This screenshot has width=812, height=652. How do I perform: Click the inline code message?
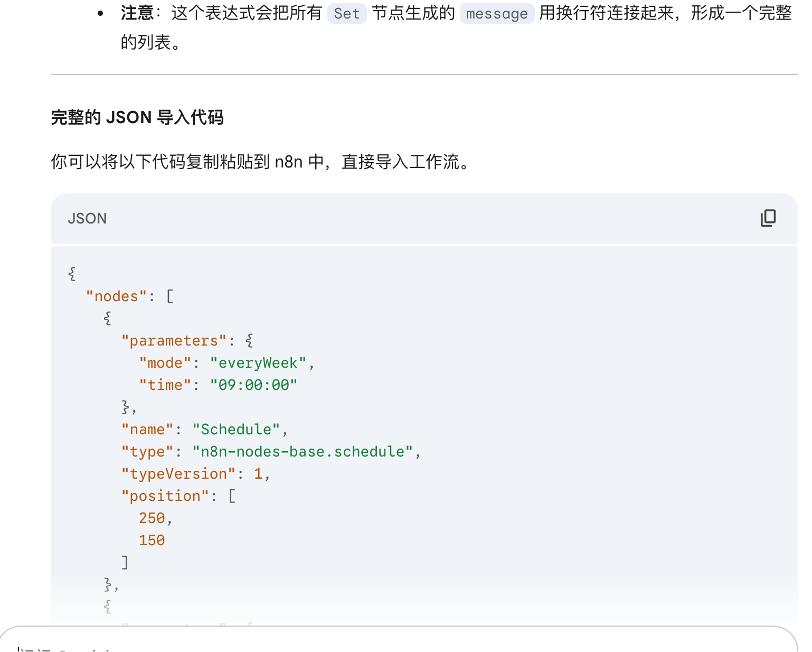pyautogui.click(x=497, y=13)
